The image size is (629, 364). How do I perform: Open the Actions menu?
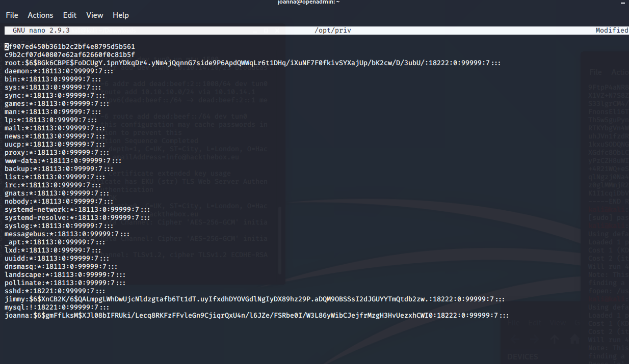[40, 15]
